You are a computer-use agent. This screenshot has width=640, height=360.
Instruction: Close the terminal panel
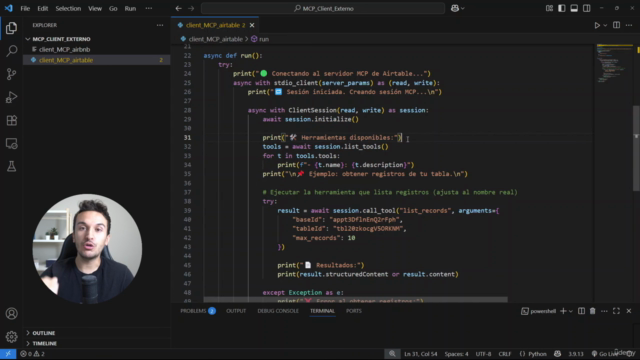point(629,311)
